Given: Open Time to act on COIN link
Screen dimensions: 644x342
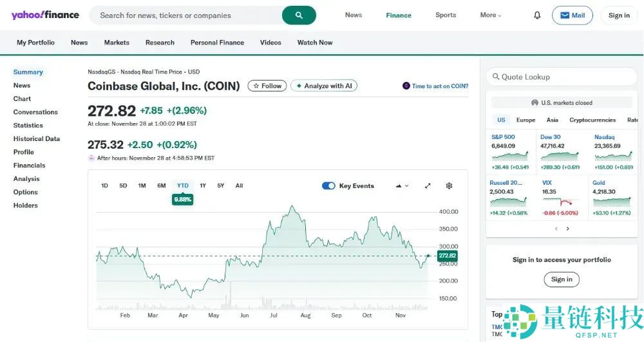Looking at the screenshot, I should 435,86.
